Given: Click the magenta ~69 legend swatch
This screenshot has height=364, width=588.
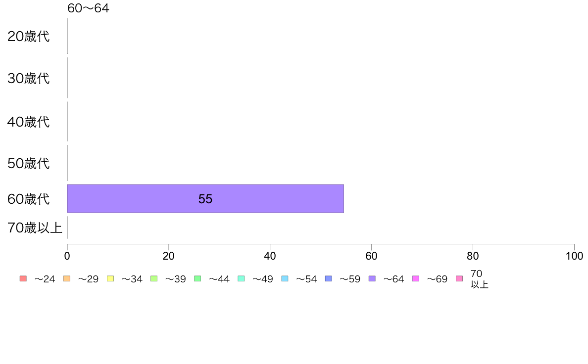Looking at the screenshot, I should click(x=415, y=278).
